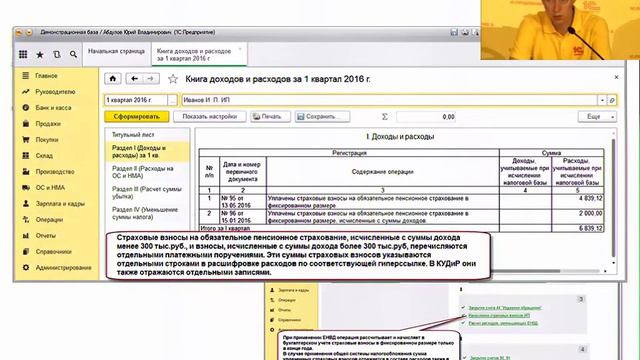Image resolution: width=640 pixels, height=360 pixels.
Task: Click print icon in window title bar
Action: pos(465,32)
